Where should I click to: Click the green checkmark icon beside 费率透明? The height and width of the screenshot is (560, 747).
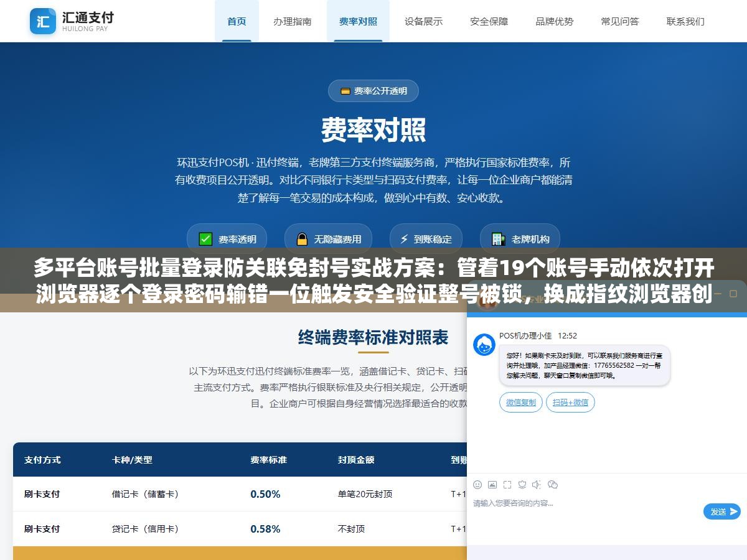coord(205,239)
